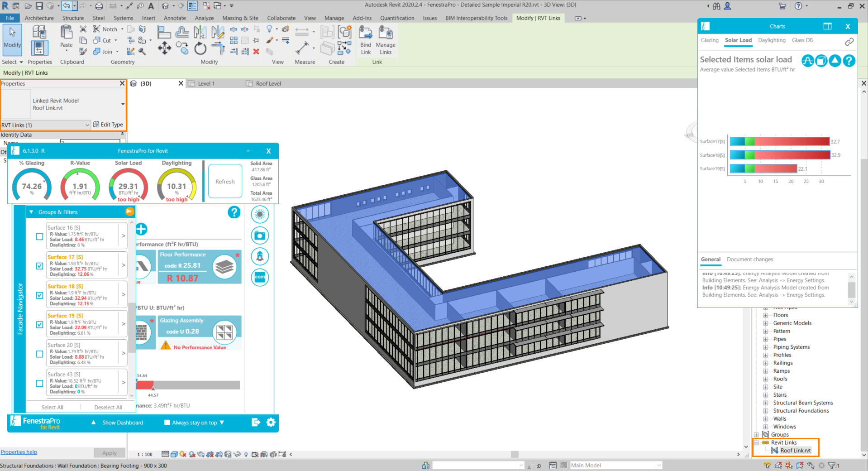
Task: Click the Refresh button in FenestraPro
Action: pyautogui.click(x=225, y=182)
